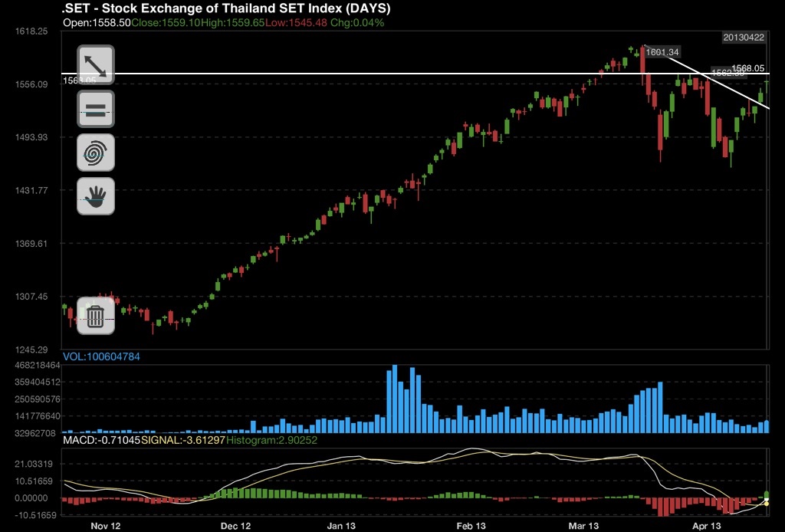Select the trend line drawing tool
The height and width of the screenshot is (532, 785).
(96, 65)
